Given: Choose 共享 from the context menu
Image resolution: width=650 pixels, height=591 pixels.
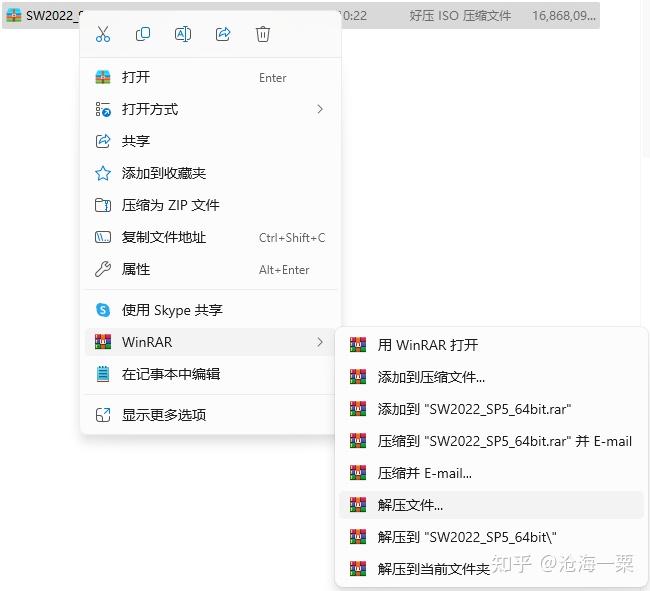Looking at the screenshot, I should (211, 141).
